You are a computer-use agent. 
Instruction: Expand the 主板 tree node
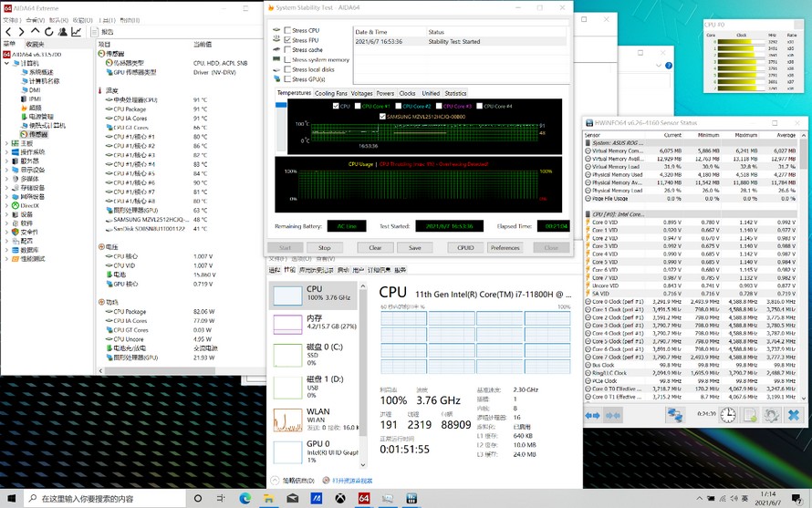pos(6,144)
